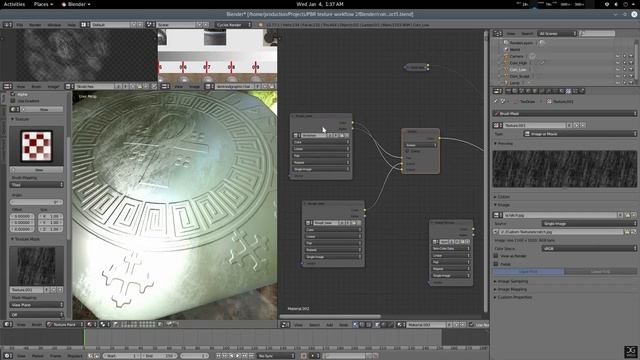The image size is (640, 360).
Task: Click the node editor horizontal scrollbar
Action: click(x=330, y=316)
